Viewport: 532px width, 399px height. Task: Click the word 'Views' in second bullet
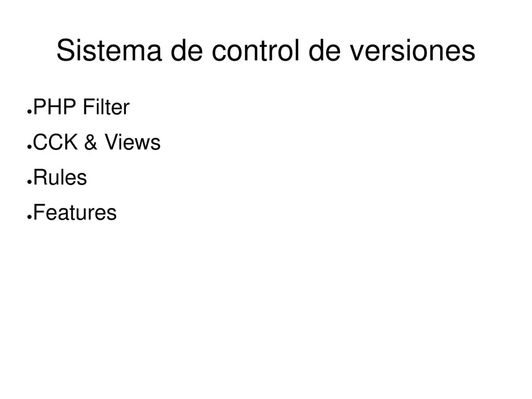coord(132,142)
